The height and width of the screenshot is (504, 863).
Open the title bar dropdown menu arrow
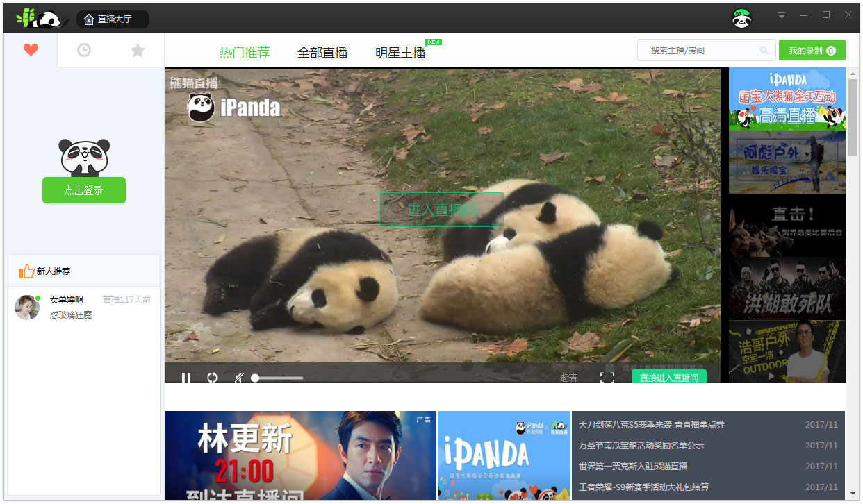coord(782,15)
